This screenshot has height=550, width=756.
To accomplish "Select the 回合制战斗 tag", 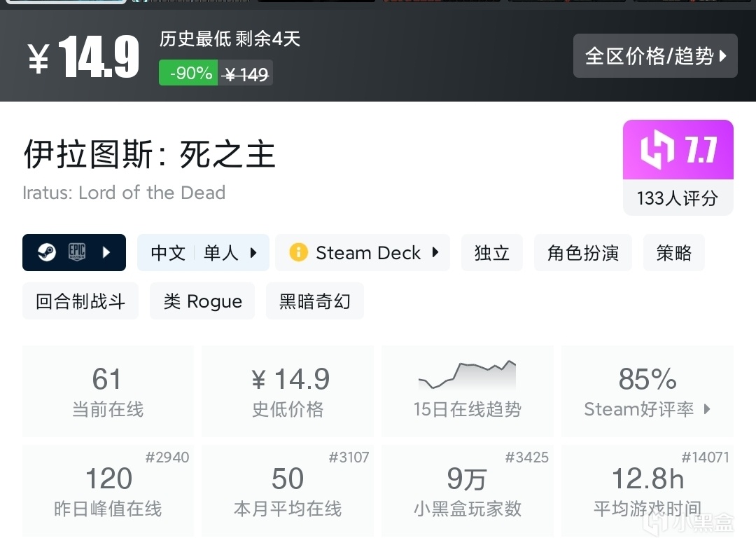I will pos(80,301).
